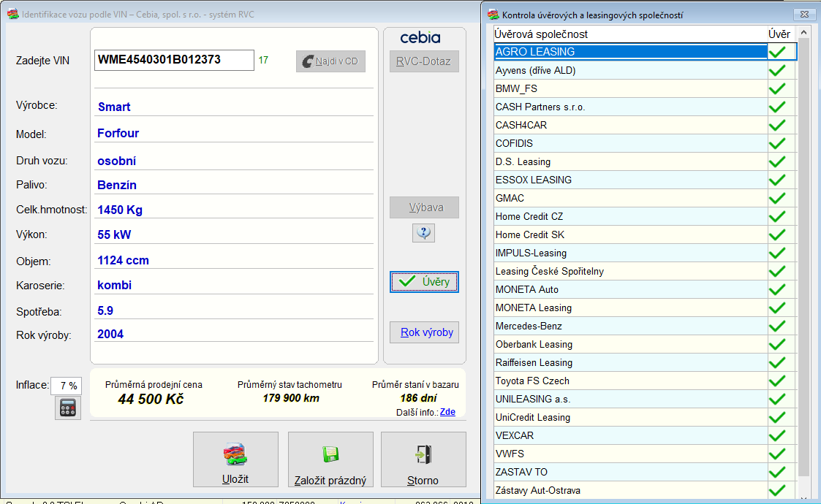Image resolution: width=821 pixels, height=504 pixels.
Task: Select the MONETA Auto row
Action: pos(645,289)
